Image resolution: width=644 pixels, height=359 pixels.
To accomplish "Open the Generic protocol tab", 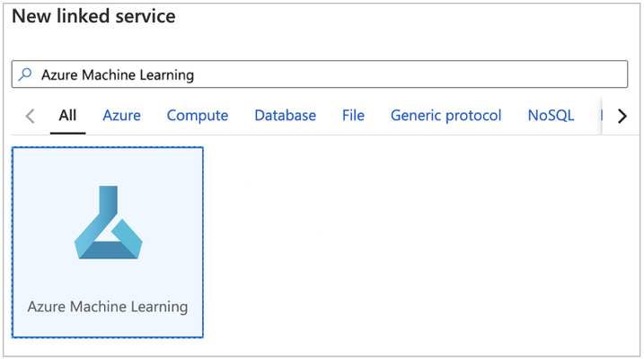I will [x=446, y=115].
